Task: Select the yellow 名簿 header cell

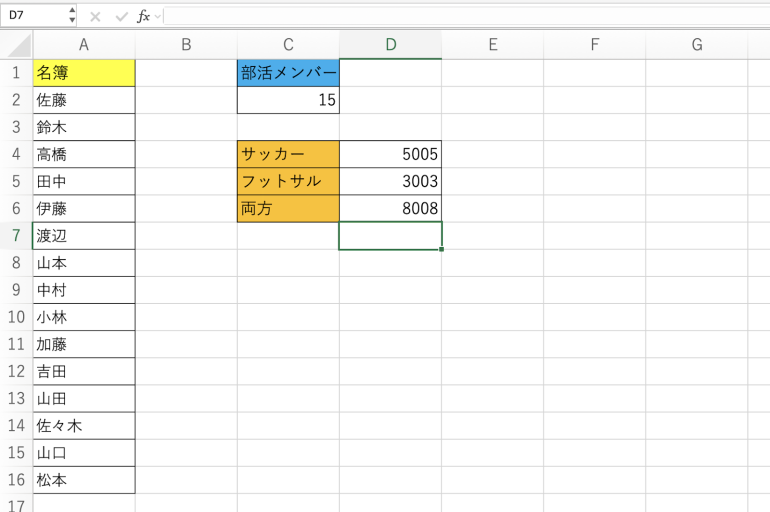Action: (x=84, y=73)
